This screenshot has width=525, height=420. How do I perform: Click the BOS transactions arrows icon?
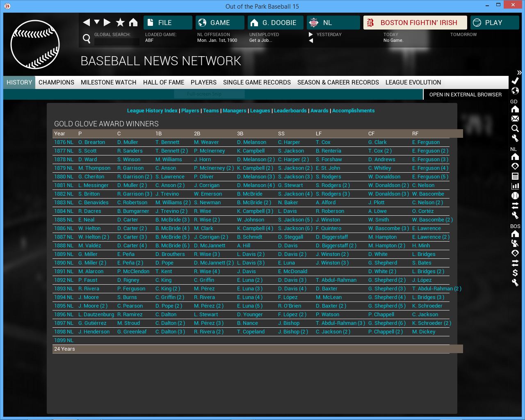(x=515, y=263)
